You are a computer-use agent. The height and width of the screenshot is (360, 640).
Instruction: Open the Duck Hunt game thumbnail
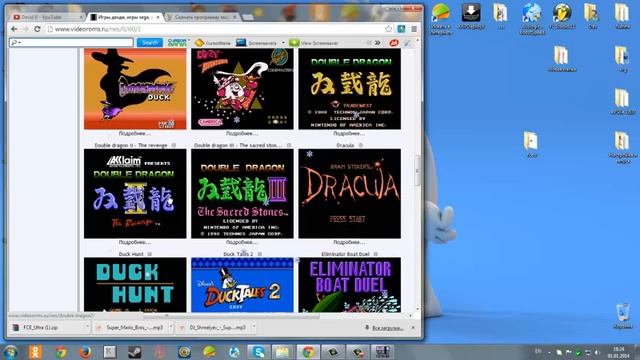click(x=135, y=285)
